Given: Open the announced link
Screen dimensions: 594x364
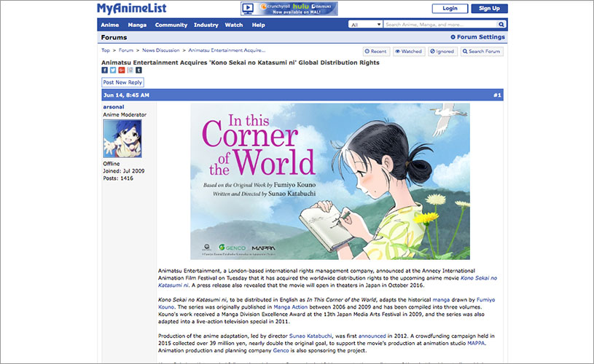Looking at the screenshot, I should click(372, 336).
